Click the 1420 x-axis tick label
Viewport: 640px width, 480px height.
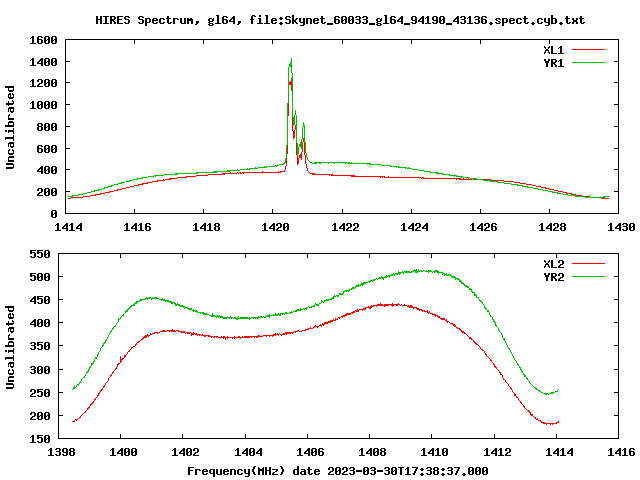point(275,227)
